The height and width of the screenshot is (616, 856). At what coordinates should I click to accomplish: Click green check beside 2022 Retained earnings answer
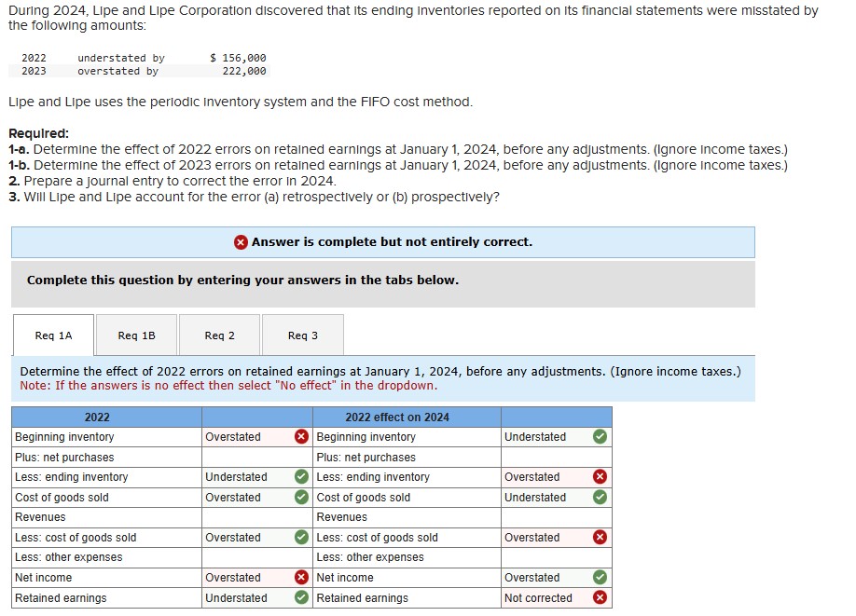pos(301,598)
